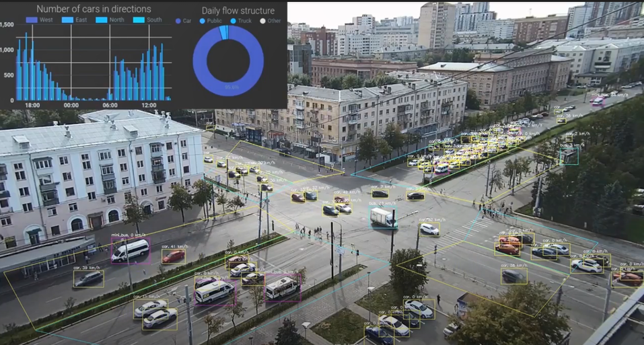Jump to the 06:00 time axis label
Viewport: 644px width, 345px height.
pos(110,106)
